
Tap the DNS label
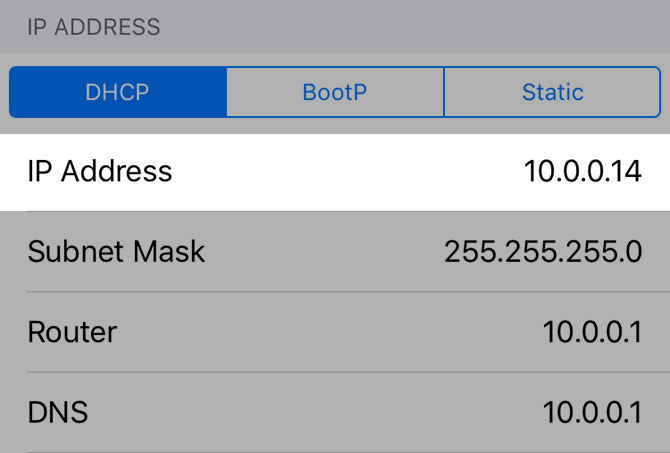point(60,411)
